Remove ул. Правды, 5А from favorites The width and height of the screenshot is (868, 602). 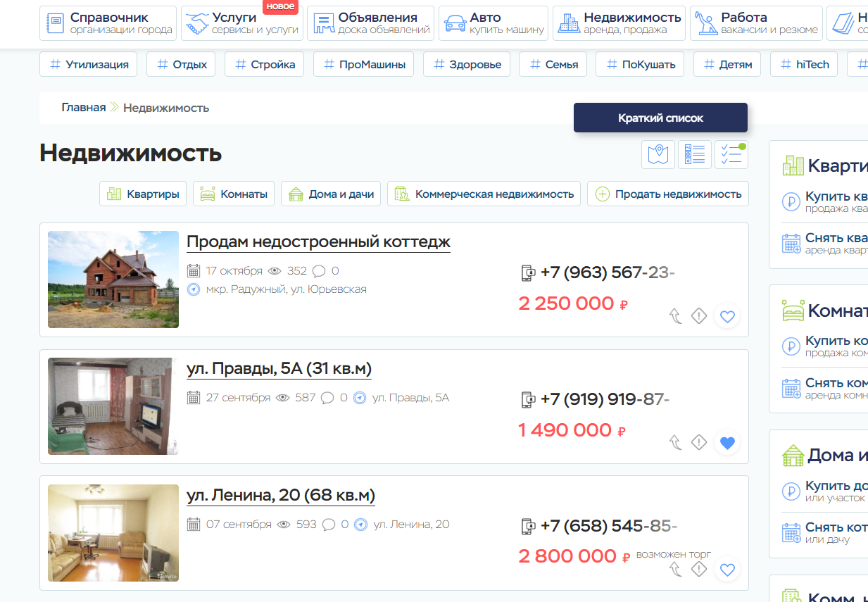727,443
